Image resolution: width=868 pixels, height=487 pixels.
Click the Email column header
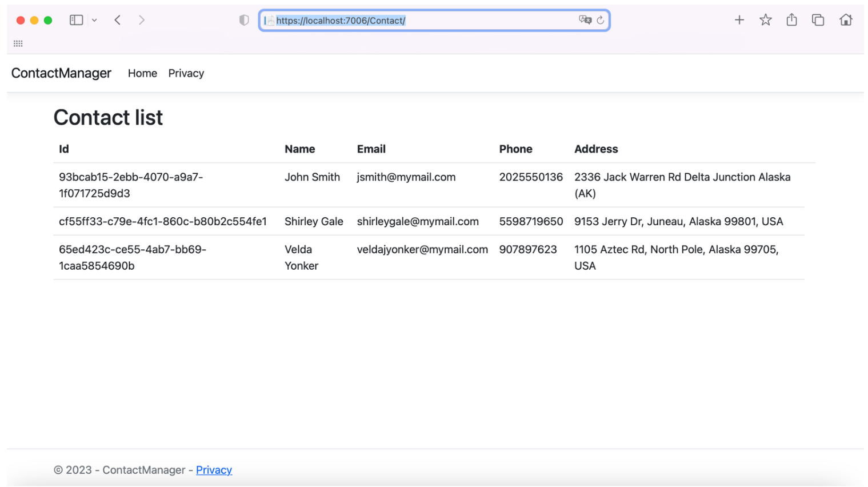tap(371, 149)
